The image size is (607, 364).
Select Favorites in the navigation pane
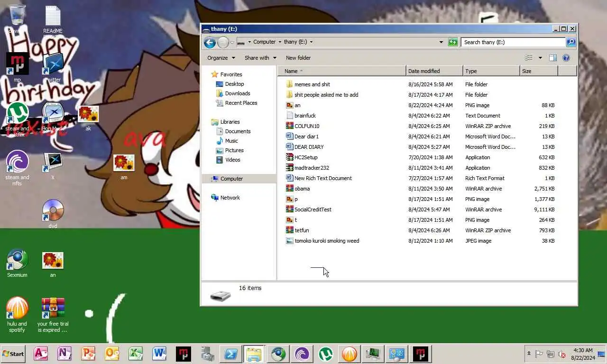(231, 74)
